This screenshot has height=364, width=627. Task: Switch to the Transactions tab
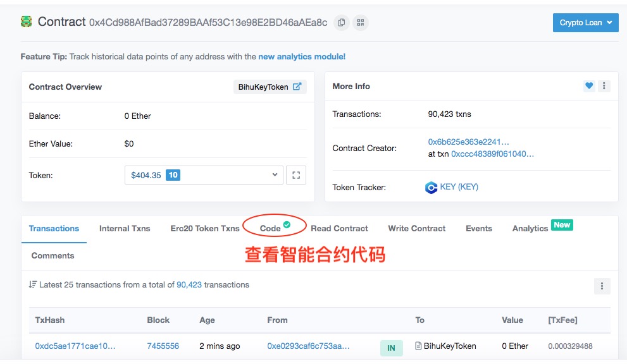[x=54, y=229]
